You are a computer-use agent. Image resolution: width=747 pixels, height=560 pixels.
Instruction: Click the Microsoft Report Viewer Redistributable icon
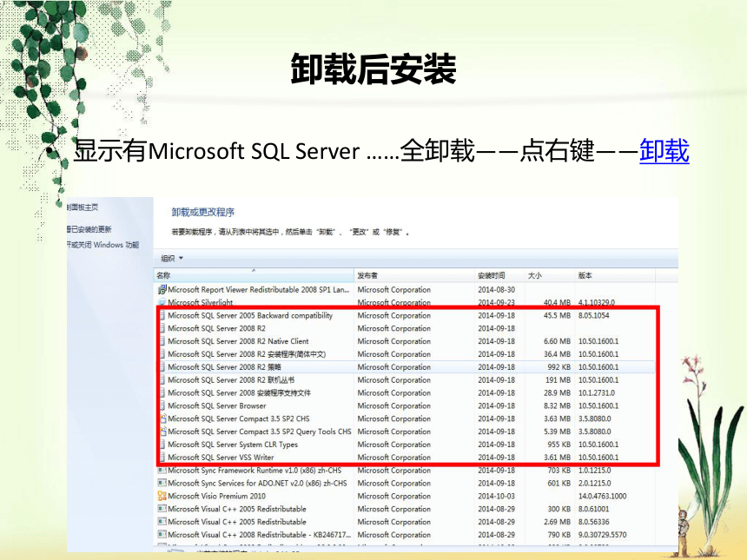162,289
